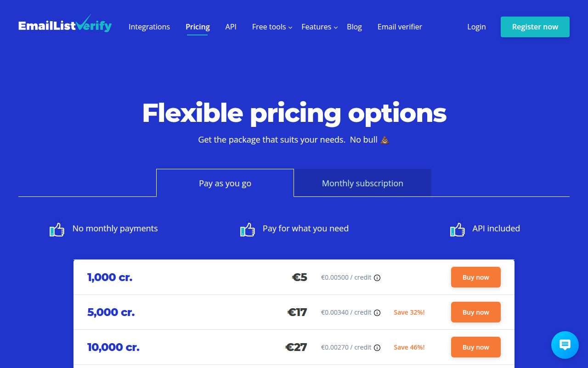588x368 pixels.
Task: Click thumbs-up icon beside API included
Action: pyautogui.click(x=458, y=229)
